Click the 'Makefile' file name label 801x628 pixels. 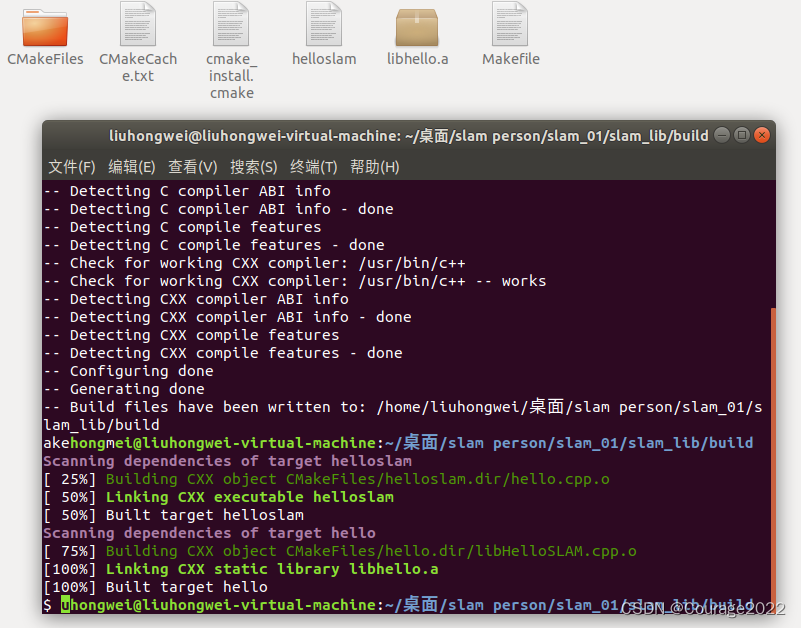click(511, 59)
